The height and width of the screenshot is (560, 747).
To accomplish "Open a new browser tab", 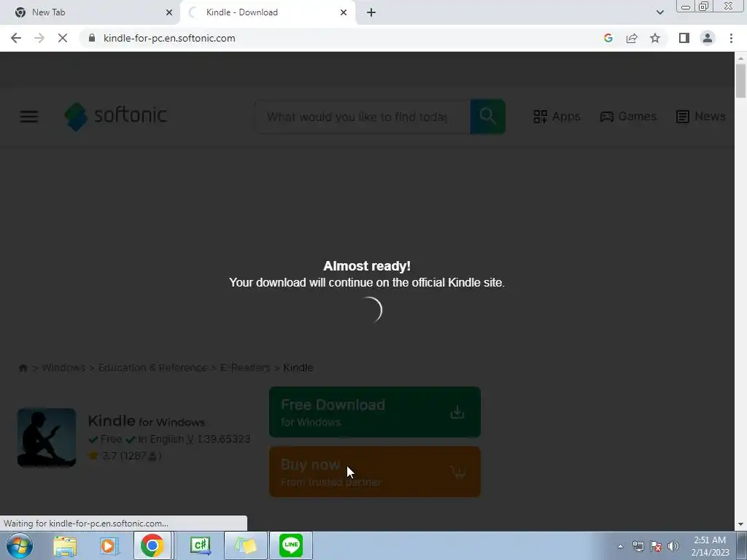I will point(371,12).
